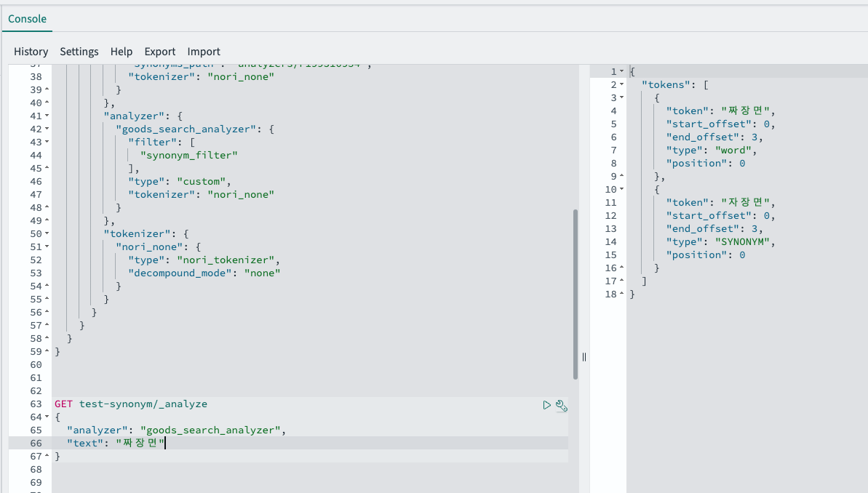The height and width of the screenshot is (493, 868).
Task: Click "type": "SYNONYM" in response
Action: pos(720,242)
